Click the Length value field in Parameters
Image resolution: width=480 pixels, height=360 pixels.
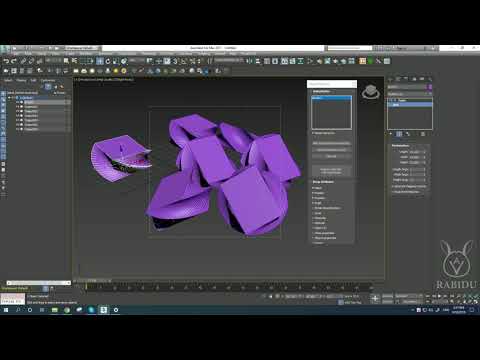[x=416, y=152]
